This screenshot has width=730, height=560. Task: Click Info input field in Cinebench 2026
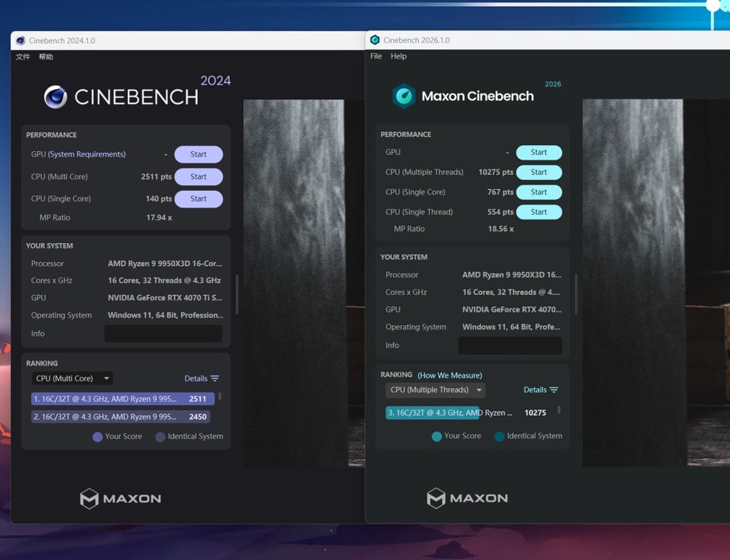click(510, 346)
